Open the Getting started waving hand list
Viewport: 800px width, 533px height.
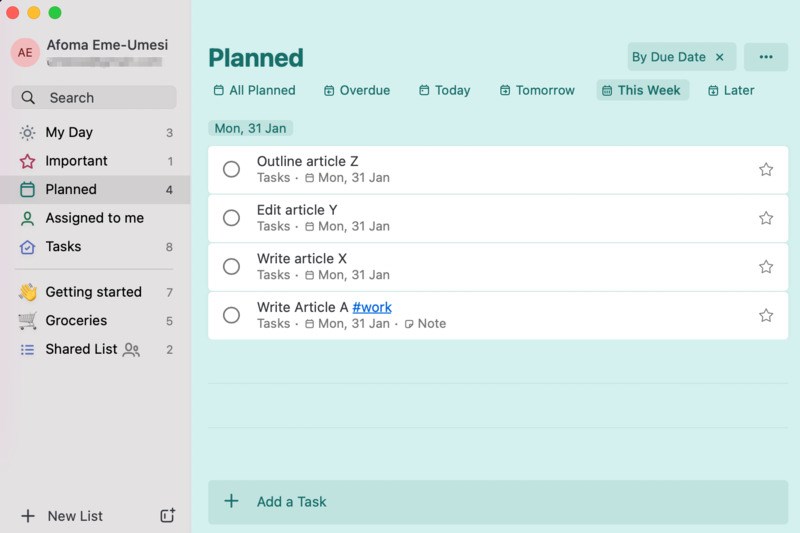27,292
